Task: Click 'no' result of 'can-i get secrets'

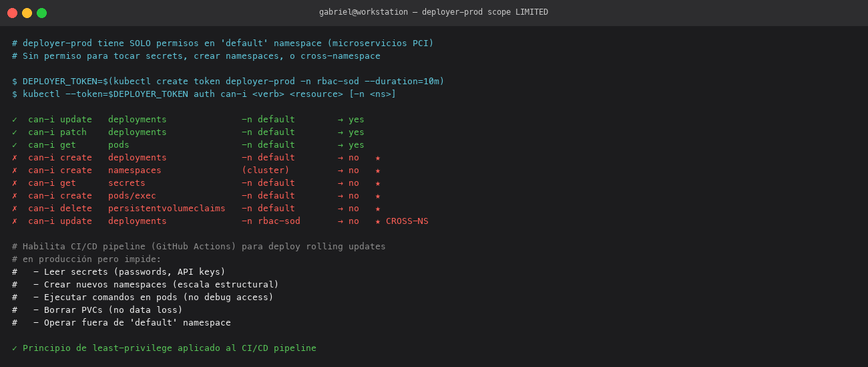Action: pyautogui.click(x=354, y=183)
